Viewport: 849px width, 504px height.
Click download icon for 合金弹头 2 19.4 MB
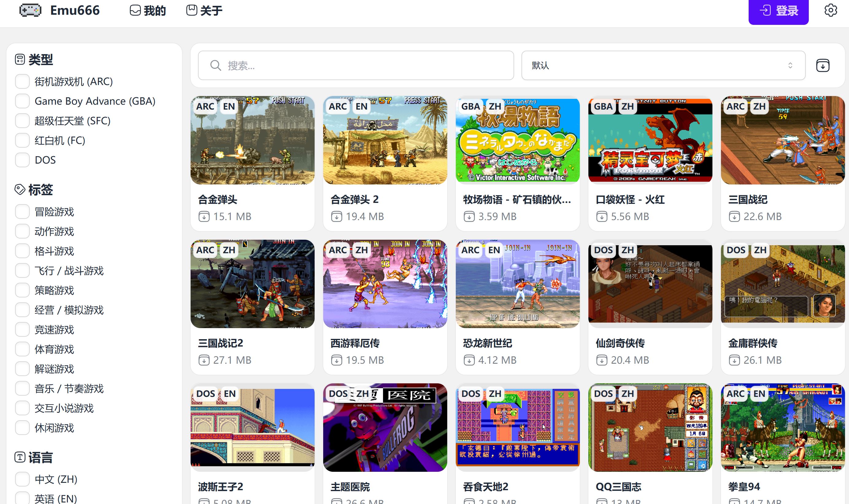pyautogui.click(x=336, y=217)
